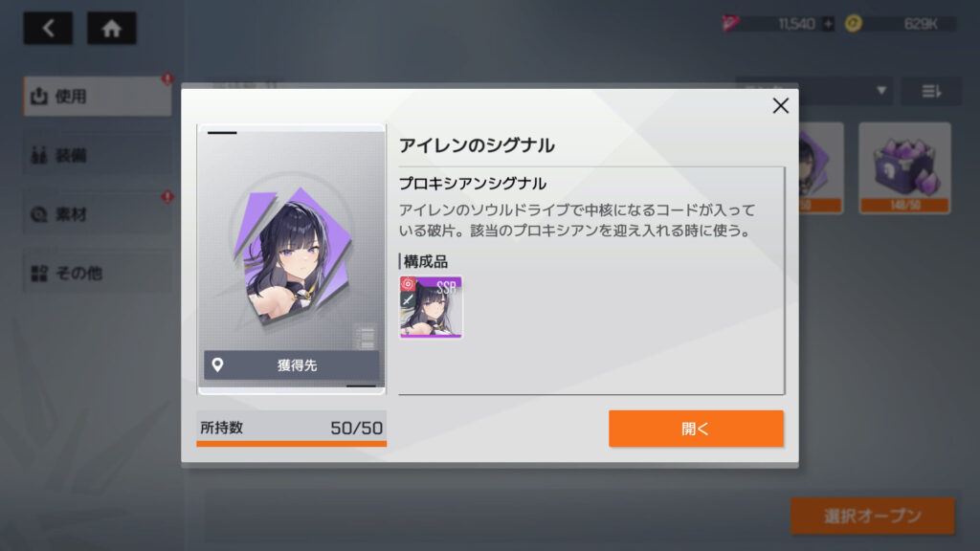This screenshot has height=551, width=980.
Task: Click the 選択オープン button
Action: point(873,516)
